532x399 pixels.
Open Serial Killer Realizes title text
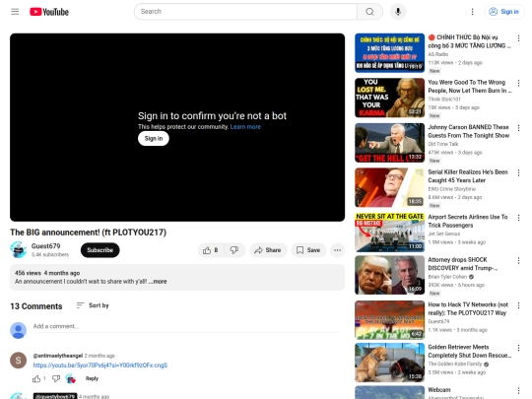tap(468, 176)
